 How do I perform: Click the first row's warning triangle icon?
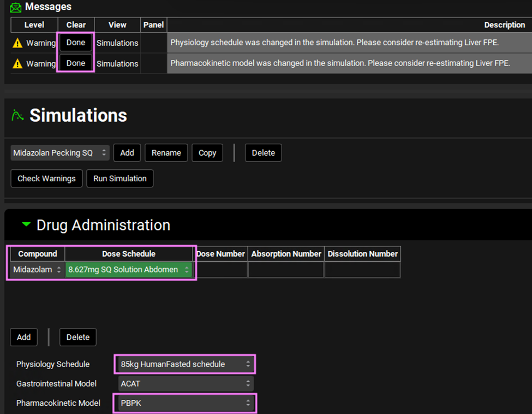(17, 43)
